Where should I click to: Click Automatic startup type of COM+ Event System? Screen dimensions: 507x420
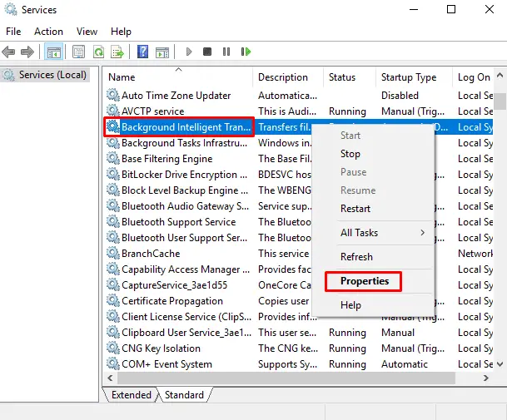tap(405, 364)
